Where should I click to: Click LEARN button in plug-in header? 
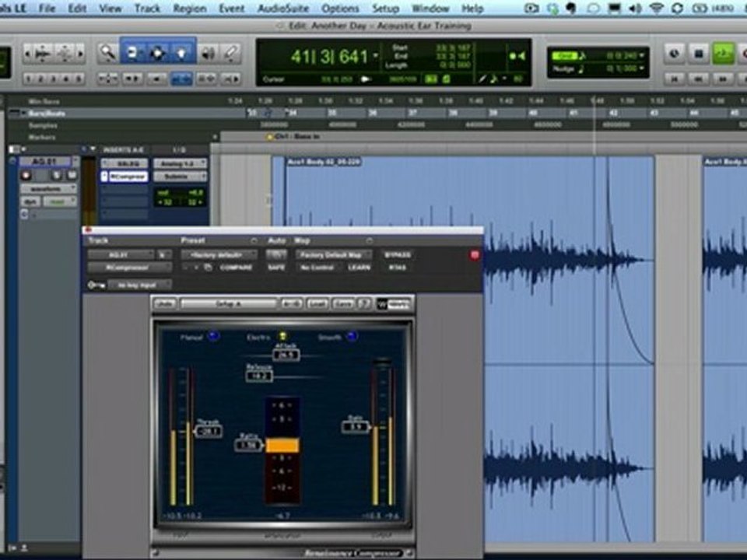(x=359, y=268)
